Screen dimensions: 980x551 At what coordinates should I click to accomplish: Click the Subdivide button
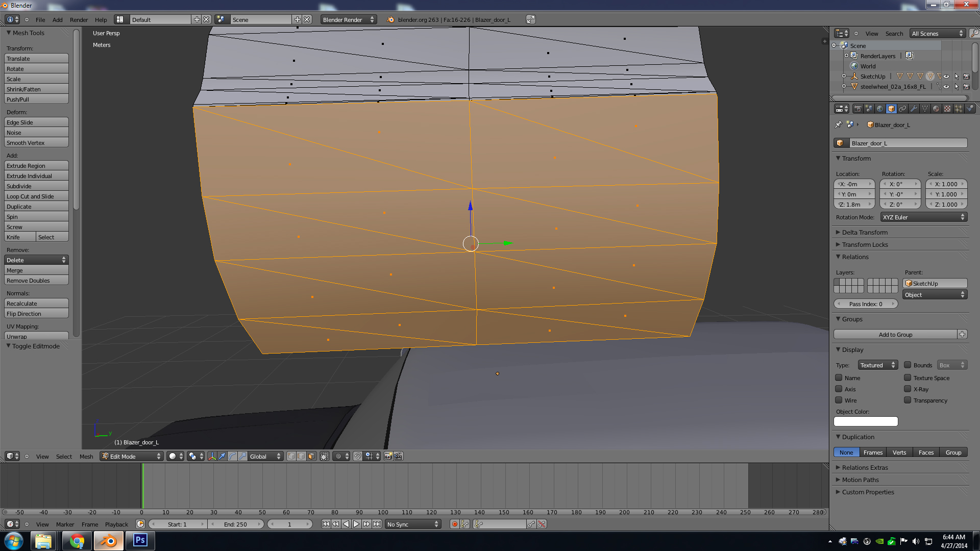(36, 186)
